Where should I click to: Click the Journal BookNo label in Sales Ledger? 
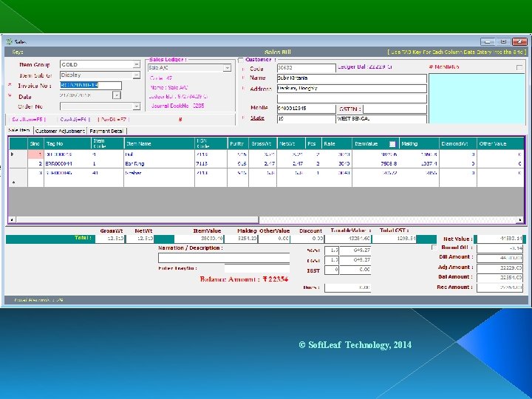pyautogui.click(x=178, y=106)
